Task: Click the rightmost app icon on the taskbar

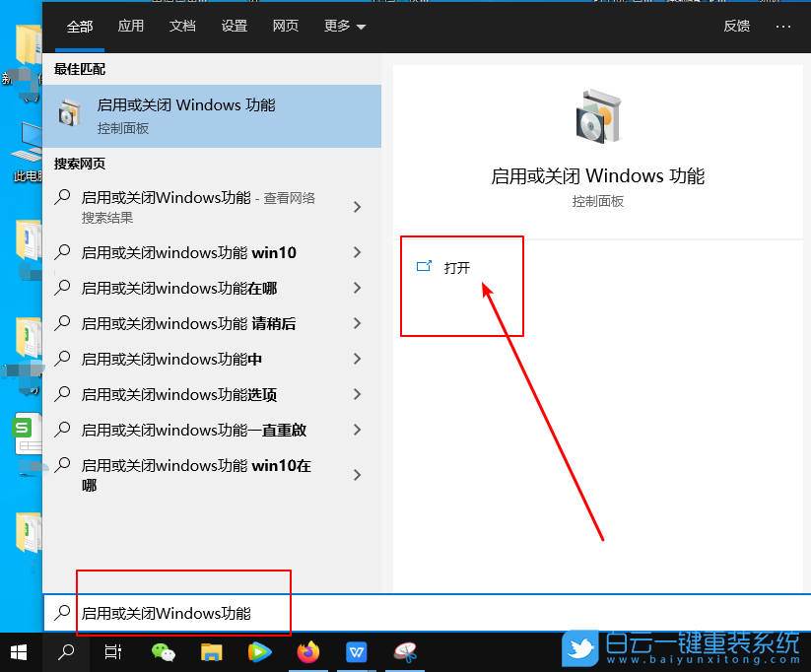Action: 404,651
